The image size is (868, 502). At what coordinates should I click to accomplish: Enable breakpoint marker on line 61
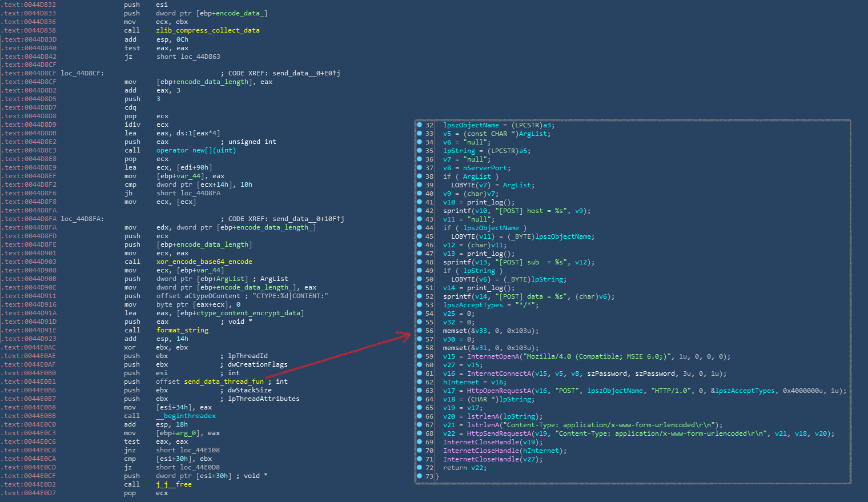click(419, 374)
